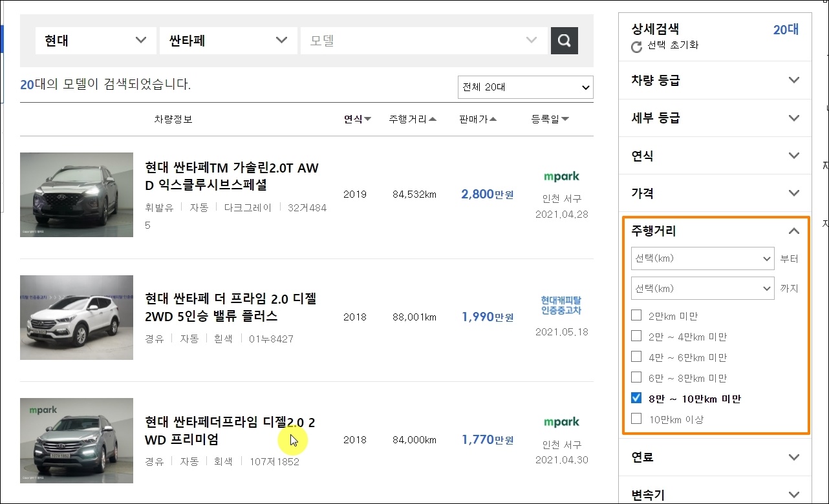Sort list by 주행거리 column
This screenshot has width=829, height=504.
pos(413,120)
